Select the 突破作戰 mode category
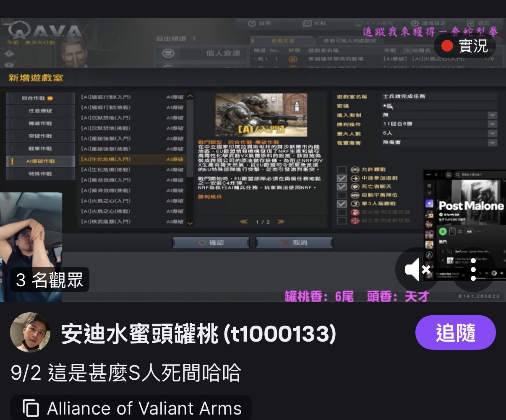The height and width of the screenshot is (420, 506). (40, 136)
